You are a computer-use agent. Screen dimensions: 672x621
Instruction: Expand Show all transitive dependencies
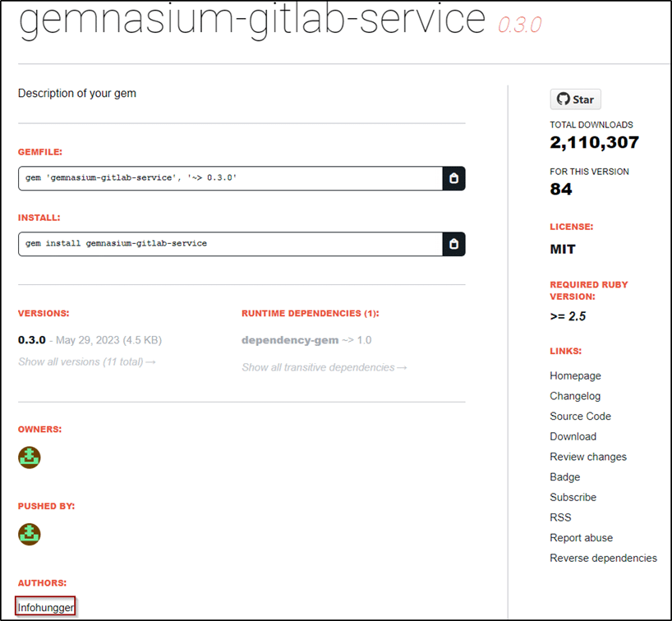(x=324, y=367)
